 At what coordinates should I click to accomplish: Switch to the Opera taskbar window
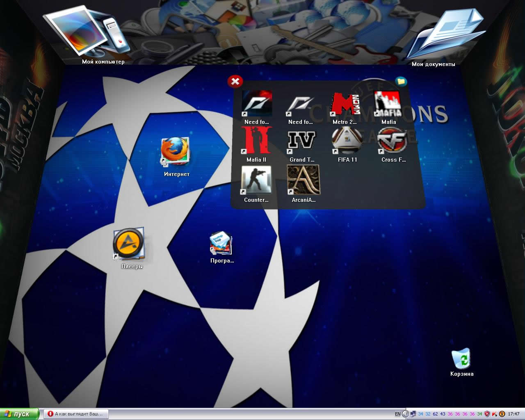click(x=76, y=414)
